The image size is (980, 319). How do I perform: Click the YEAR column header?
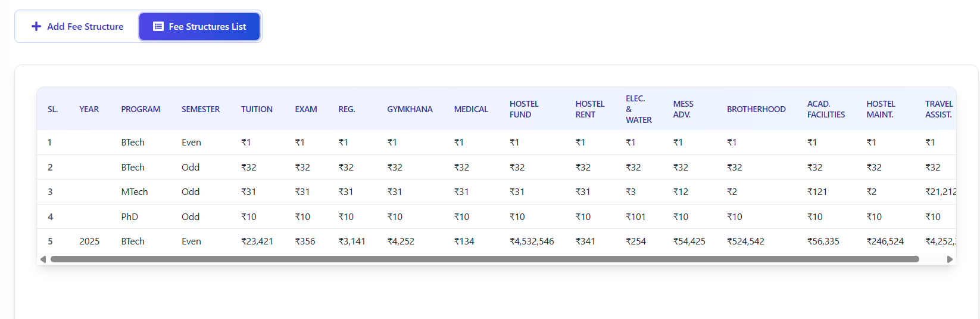click(x=89, y=109)
